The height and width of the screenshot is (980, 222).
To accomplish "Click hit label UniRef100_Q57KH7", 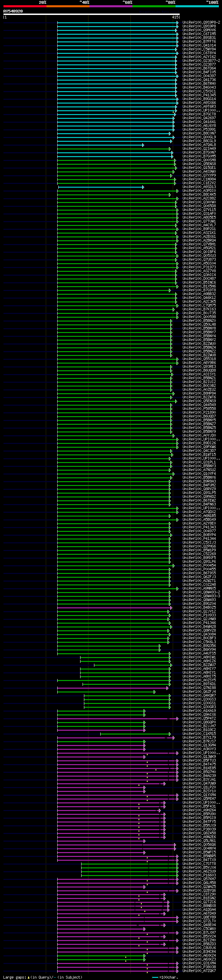I will pos(199,879).
